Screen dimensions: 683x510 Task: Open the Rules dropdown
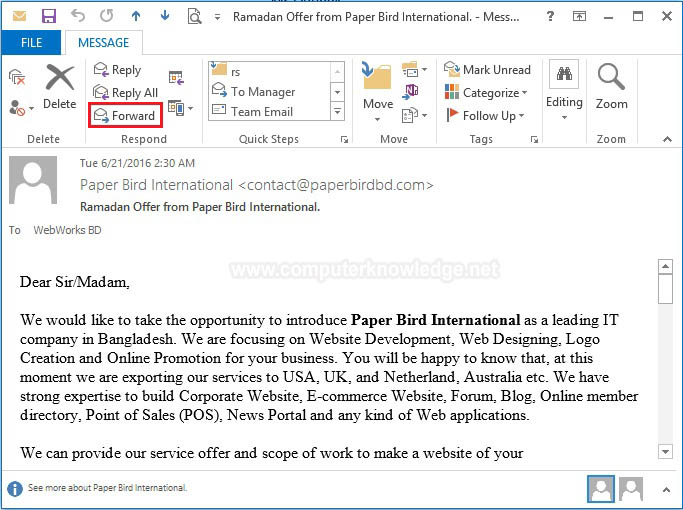414,69
